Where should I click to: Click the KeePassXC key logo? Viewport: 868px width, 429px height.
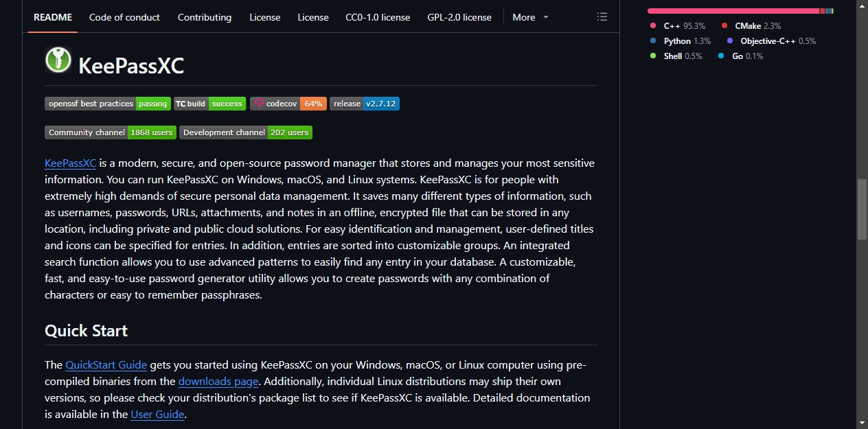58,60
